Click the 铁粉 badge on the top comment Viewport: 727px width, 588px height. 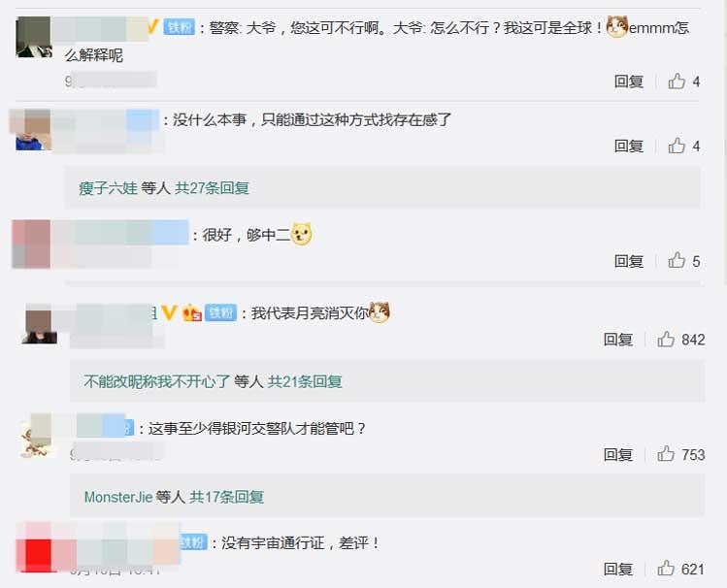click(180, 27)
